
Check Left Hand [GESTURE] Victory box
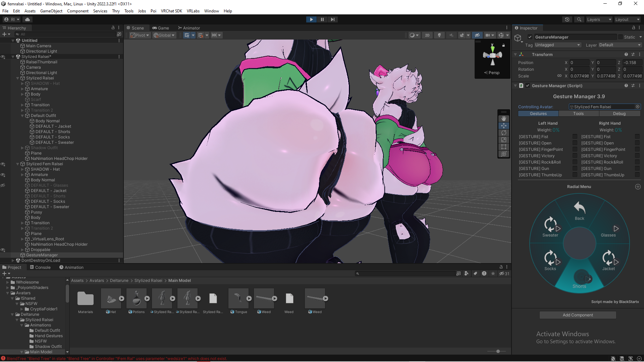point(575,156)
